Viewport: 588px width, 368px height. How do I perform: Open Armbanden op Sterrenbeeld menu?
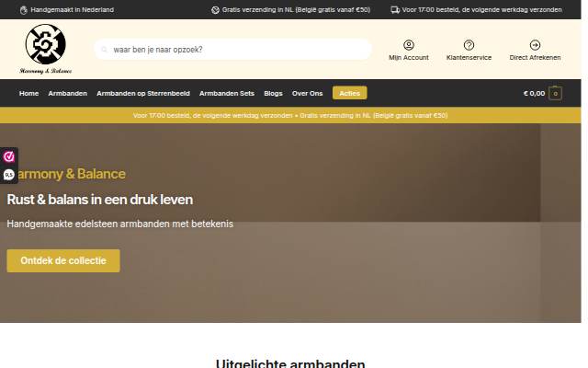pos(143,94)
